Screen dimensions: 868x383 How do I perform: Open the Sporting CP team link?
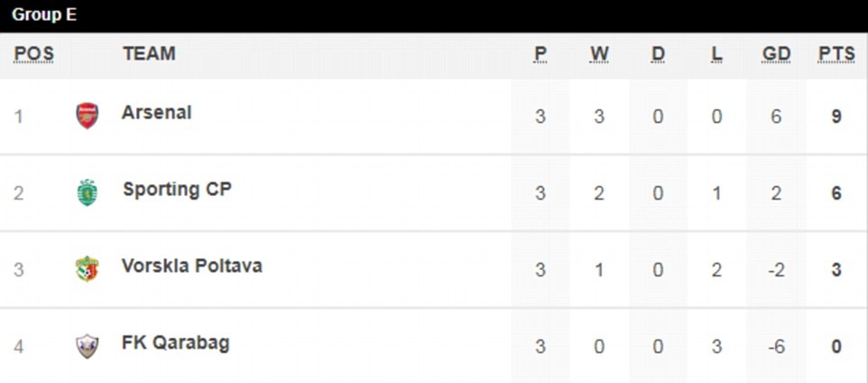point(177,190)
